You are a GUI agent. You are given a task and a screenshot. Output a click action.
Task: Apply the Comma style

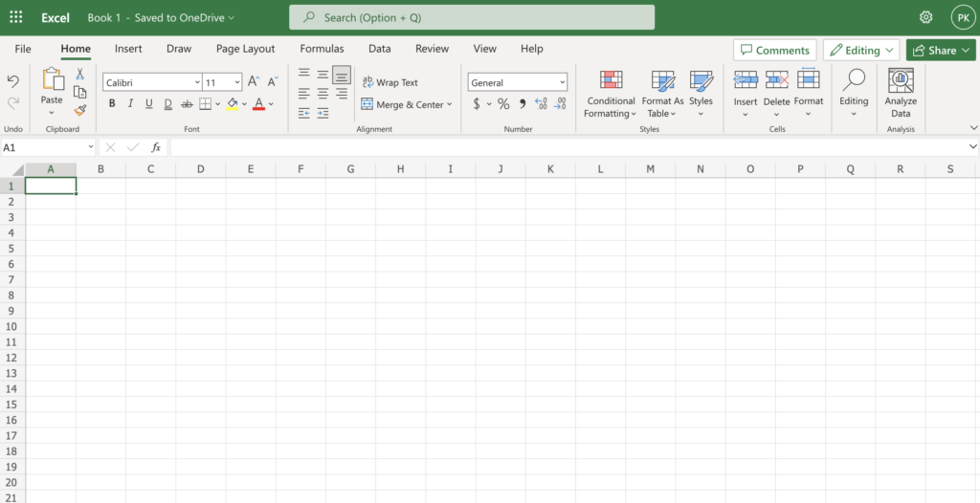[523, 103]
